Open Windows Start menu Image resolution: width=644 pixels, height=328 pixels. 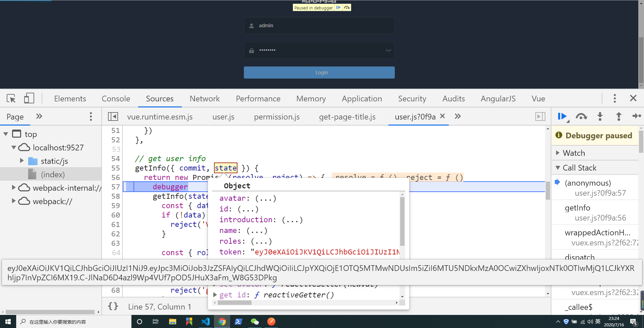[8, 322]
